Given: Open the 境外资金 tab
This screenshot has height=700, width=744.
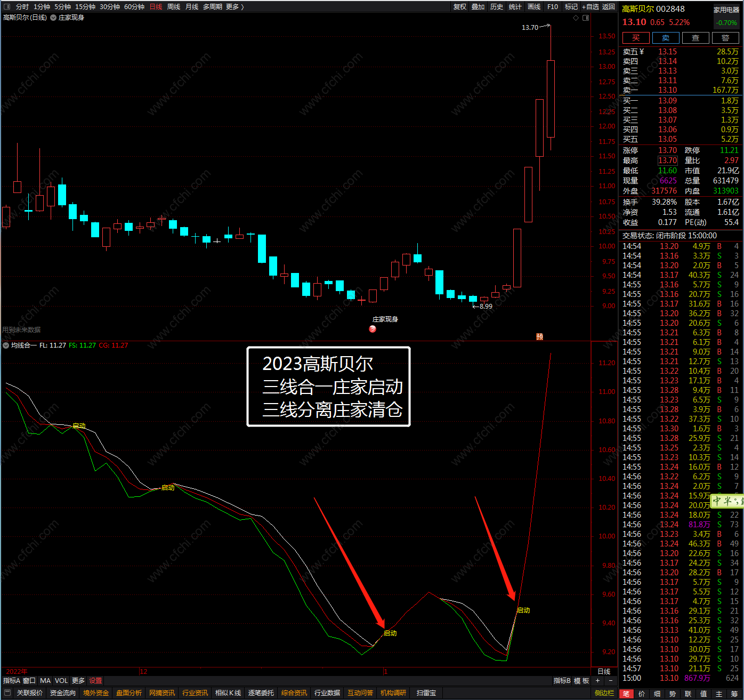Looking at the screenshot, I should click(95, 693).
